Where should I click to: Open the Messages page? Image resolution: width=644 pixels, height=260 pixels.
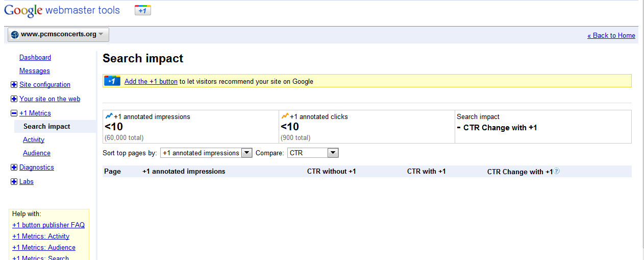35,71
